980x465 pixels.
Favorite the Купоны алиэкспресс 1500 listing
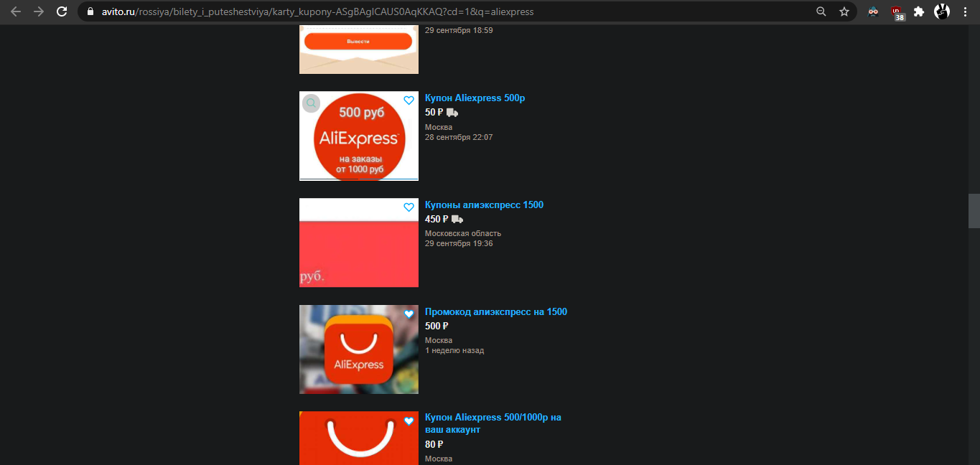(409, 207)
